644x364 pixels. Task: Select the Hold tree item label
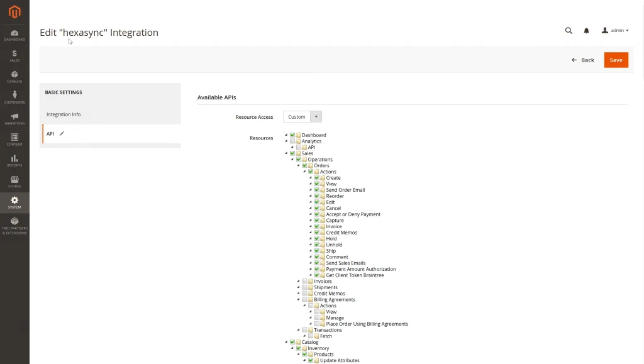click(331, 238)
